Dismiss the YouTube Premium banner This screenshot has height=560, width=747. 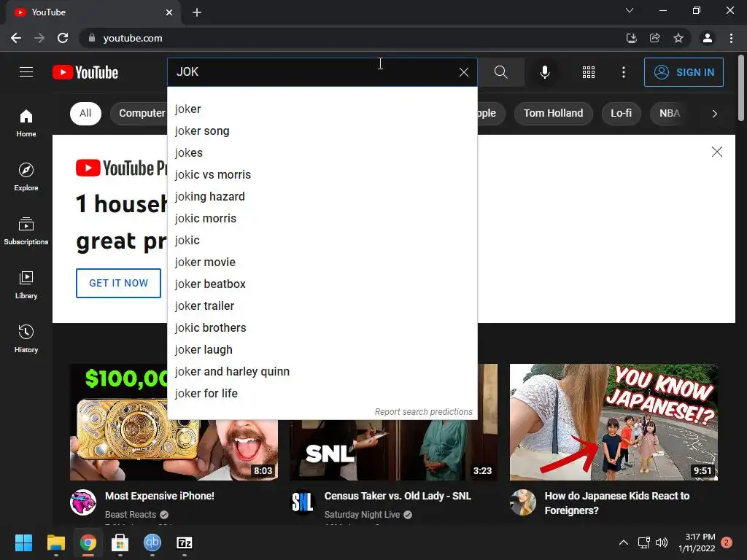716,152
